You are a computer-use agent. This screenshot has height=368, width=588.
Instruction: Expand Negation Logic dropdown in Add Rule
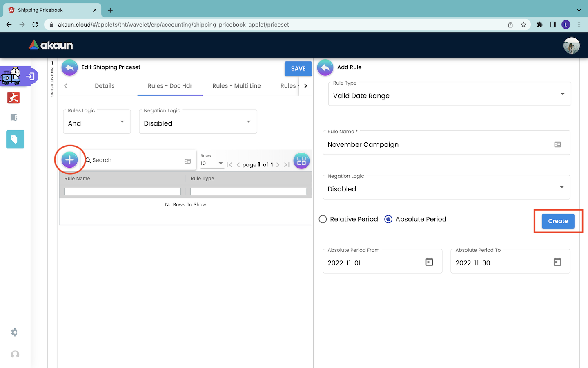[446, 188]
